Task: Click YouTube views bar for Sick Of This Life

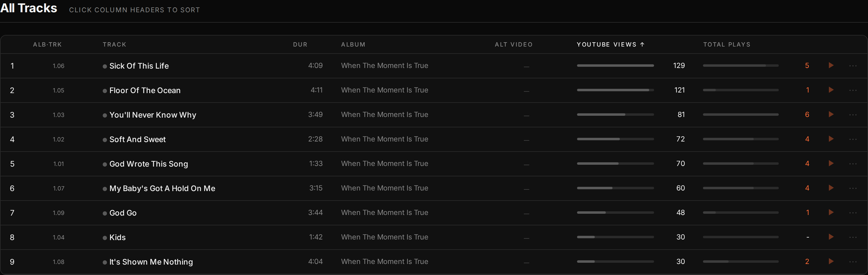Action: coord(615,66)
